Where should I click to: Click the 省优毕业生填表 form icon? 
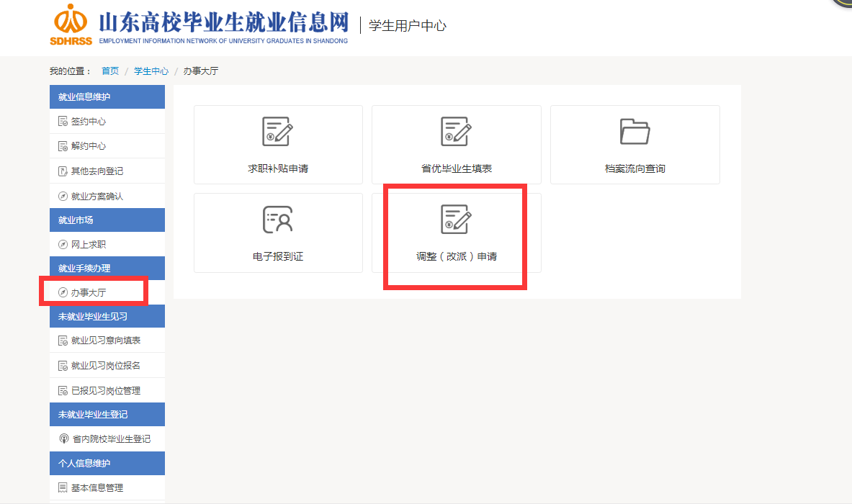[456, 131]
